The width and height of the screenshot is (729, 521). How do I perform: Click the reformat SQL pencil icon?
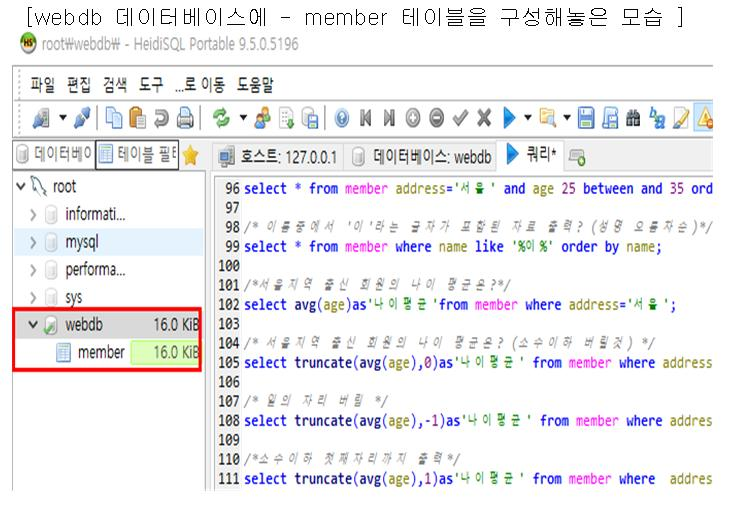(680, 118)
